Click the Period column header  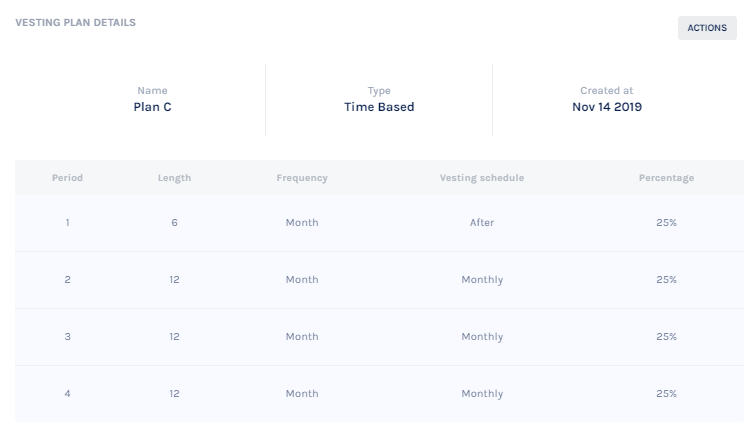pyautogui.click(x=67, y=178)
